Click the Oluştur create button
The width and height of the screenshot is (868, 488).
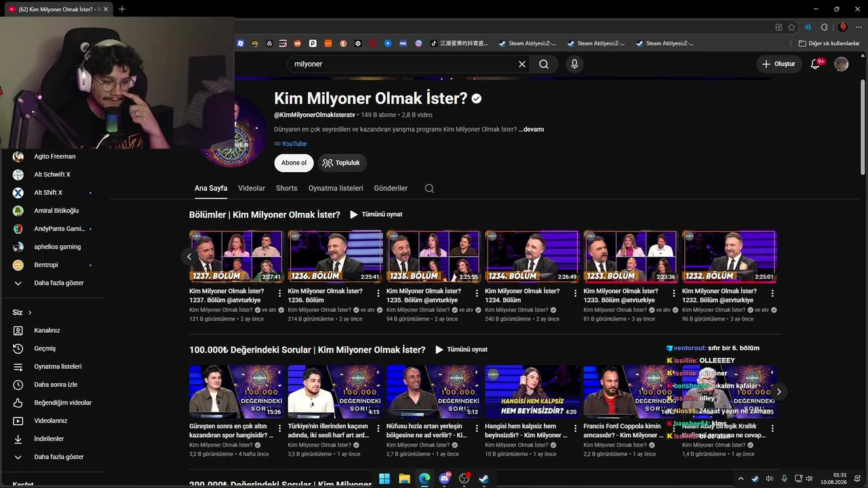[x=778, y=64]
